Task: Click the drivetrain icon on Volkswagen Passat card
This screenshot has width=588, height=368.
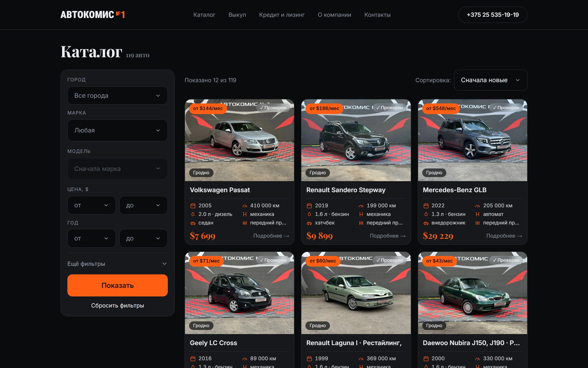Action: click(x=245, y=223)
